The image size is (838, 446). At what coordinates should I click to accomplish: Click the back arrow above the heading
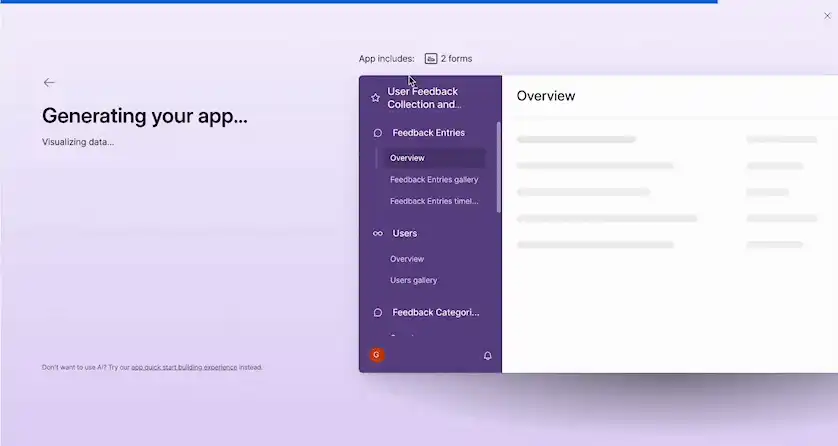(x=49, y=83)
